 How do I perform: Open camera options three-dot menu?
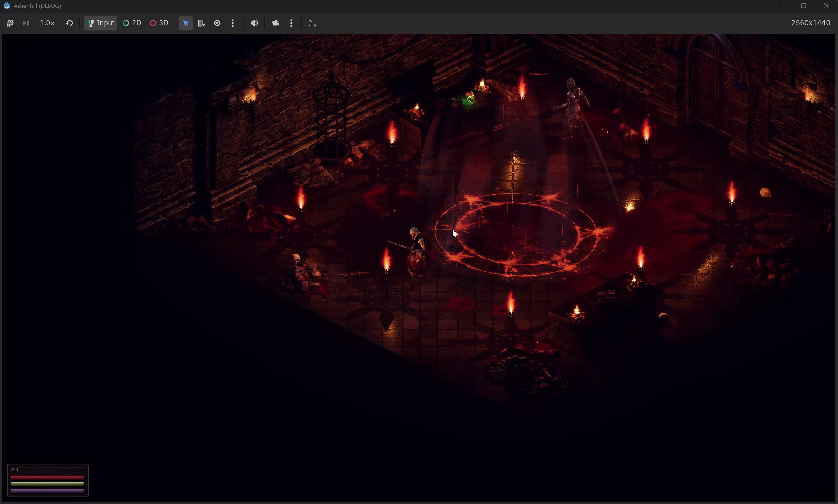click(291, 23)
